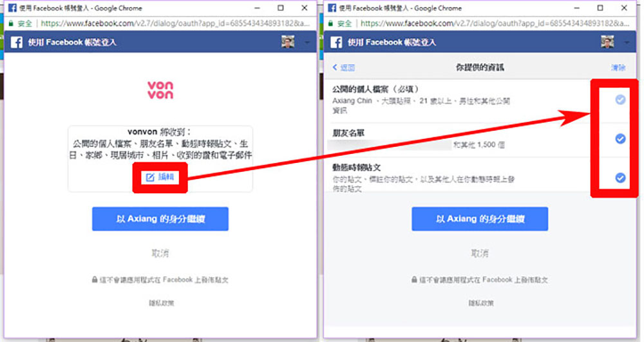The height and width of the screenshot is (342, 644).
Task: Click cancel (取消) in the right window
Action: coord(480,253)
